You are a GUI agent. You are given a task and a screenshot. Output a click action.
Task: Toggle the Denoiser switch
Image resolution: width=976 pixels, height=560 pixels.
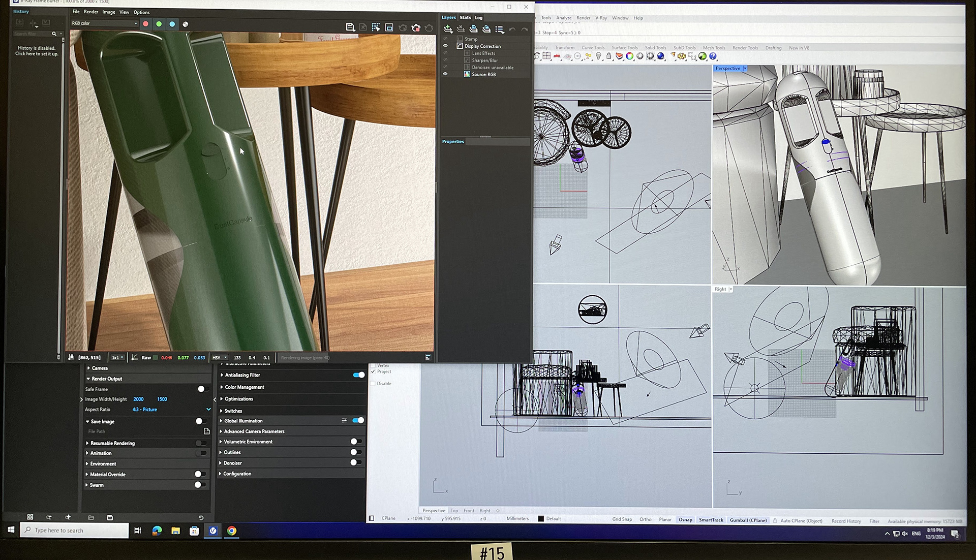coord(356,462)
